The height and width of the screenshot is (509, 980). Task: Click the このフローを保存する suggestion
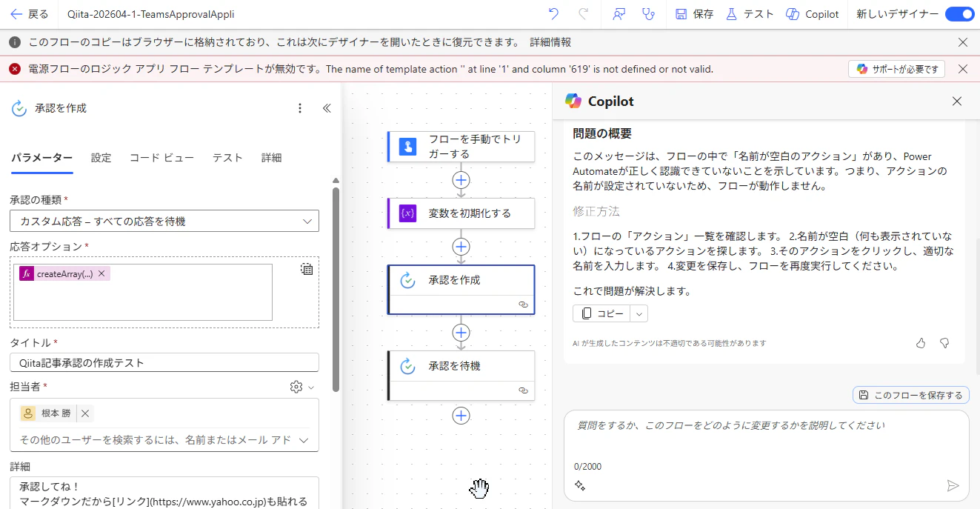coord(911,395)
